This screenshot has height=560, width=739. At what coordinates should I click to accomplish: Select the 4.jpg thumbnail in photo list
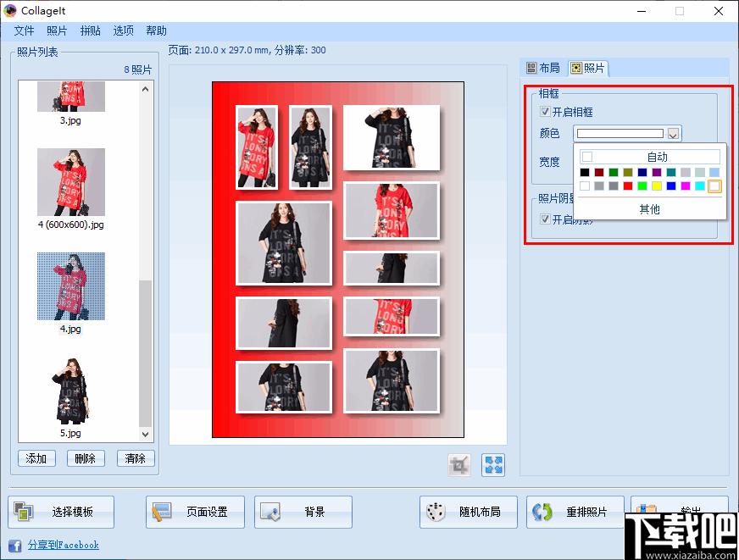(71, 286)
